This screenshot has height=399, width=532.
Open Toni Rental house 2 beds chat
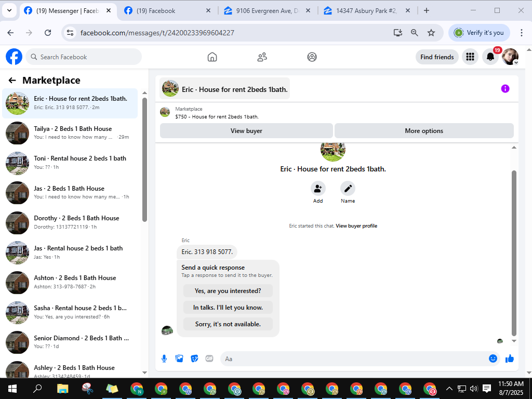coord(70,163)
